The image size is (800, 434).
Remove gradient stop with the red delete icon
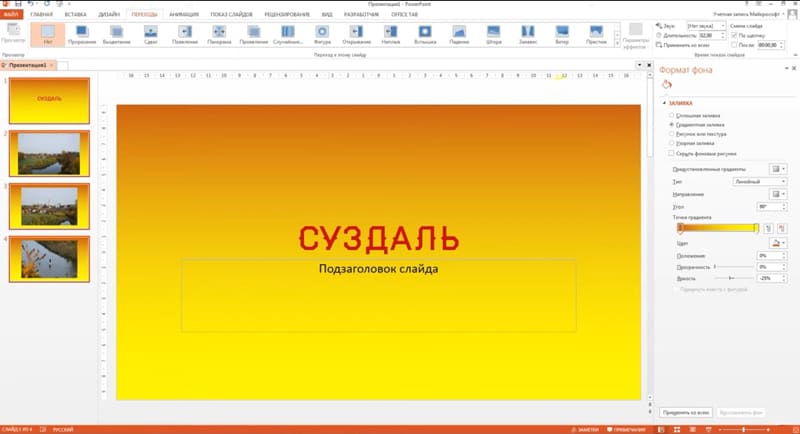point(782,228)
